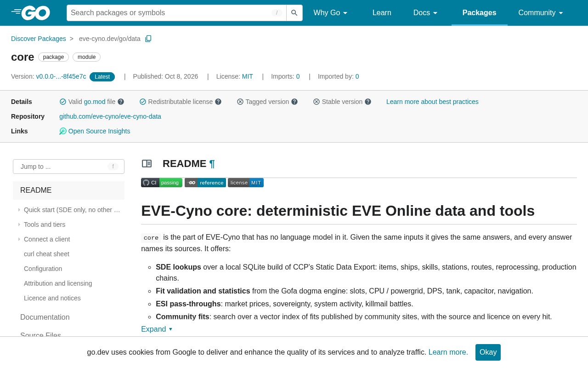
Task: Open the Discover Packages breadcrumb link
Action: pos(39,39)
